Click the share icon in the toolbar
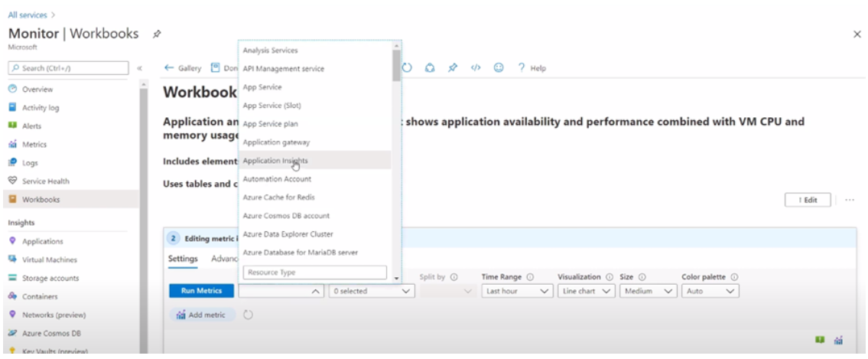868x359 pixels. coord(430,67)
